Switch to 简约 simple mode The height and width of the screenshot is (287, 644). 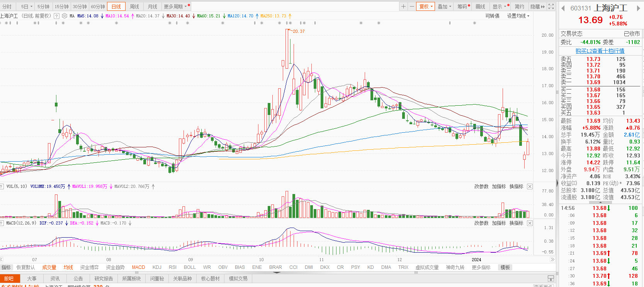click(x=520, y=7)
